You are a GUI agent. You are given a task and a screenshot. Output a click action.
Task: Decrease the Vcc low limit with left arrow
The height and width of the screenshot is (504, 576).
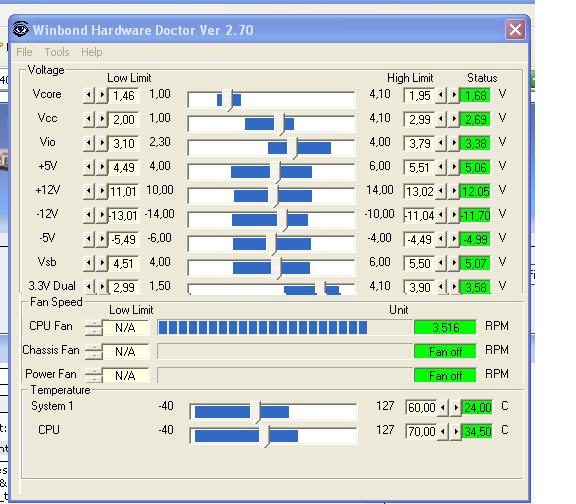pyautogui.click(x=89, y=119)
